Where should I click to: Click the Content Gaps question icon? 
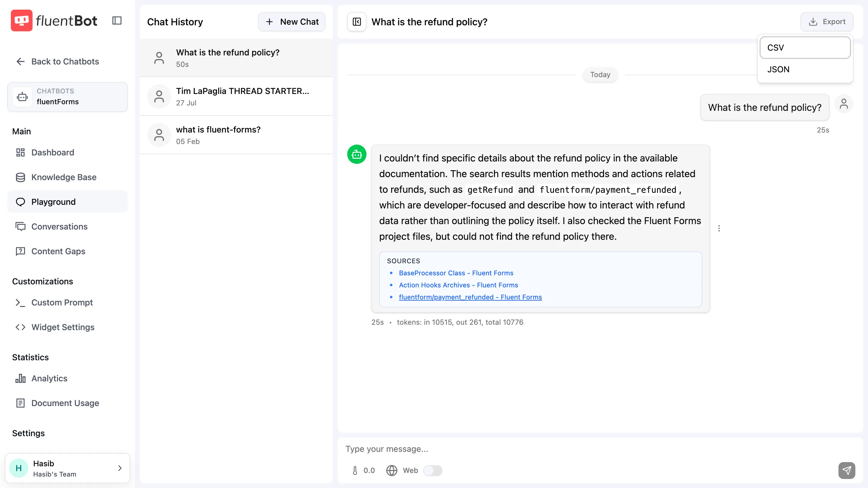click(20, 251)
